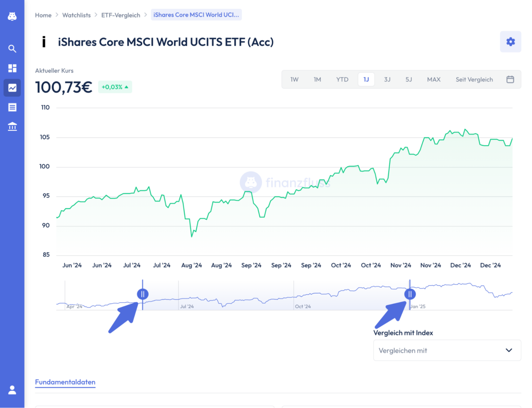The width and height of the screenshot is (532, 408).
Task: Switch chart to 3J range
Action: pos(387,79)
